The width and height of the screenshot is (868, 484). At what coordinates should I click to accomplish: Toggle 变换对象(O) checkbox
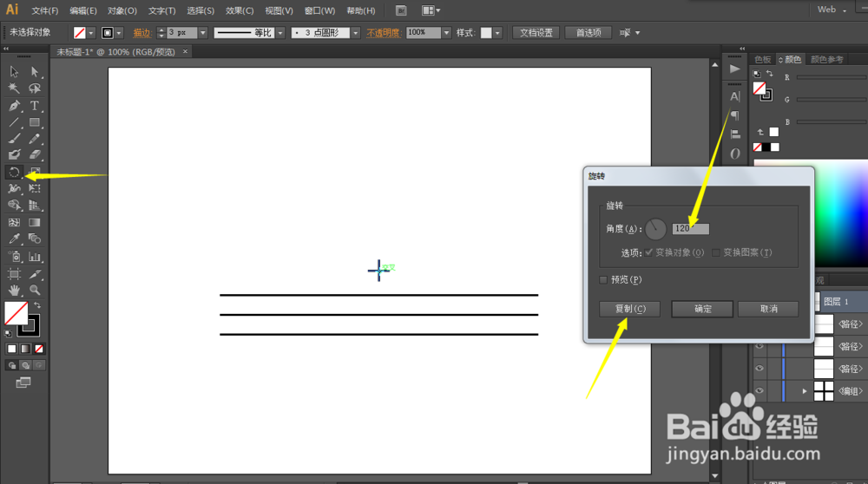point(648,252)
